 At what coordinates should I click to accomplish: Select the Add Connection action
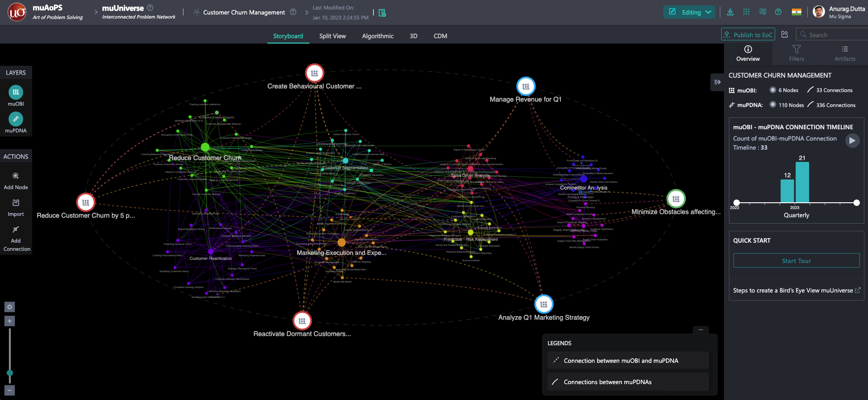pos(17,239)
